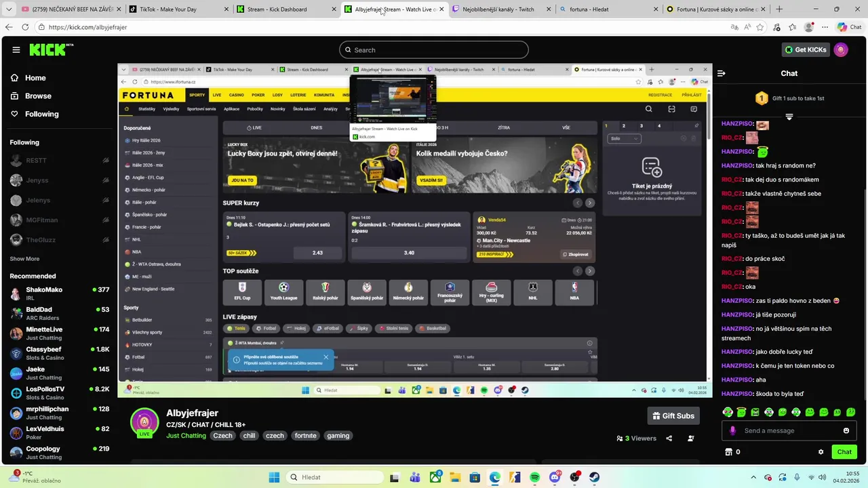The height and width of the screenshot is (488, 868).
Task: Click the Gift Subs button
Action: (673, 415)
